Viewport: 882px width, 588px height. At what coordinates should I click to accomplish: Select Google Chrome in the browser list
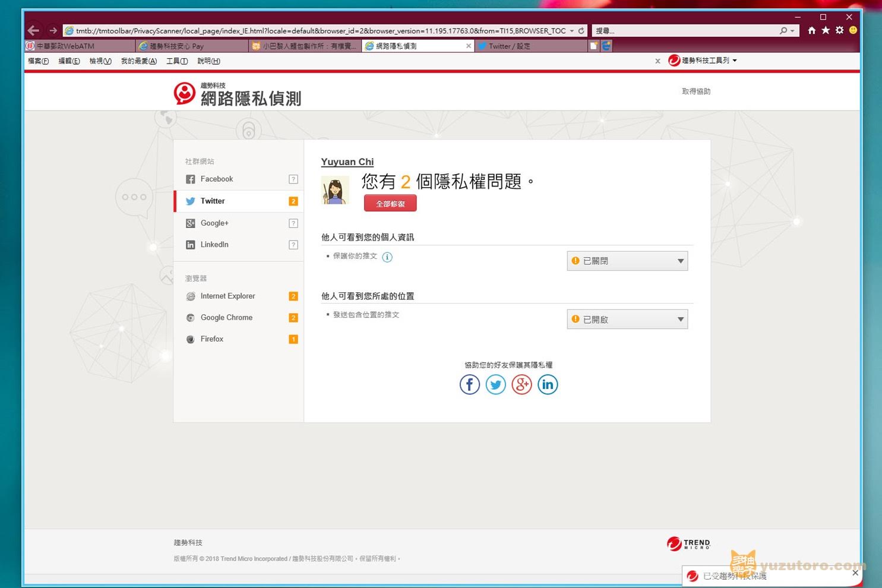[239, 318]
